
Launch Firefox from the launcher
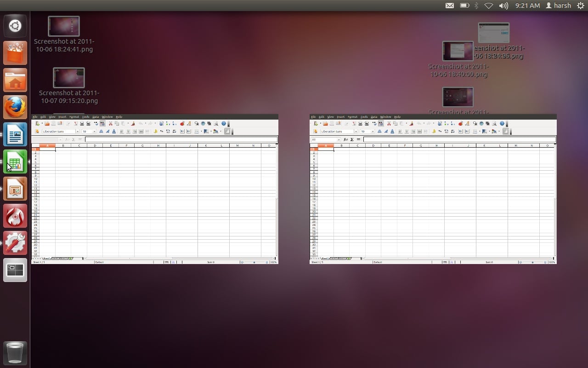[15, 108]
